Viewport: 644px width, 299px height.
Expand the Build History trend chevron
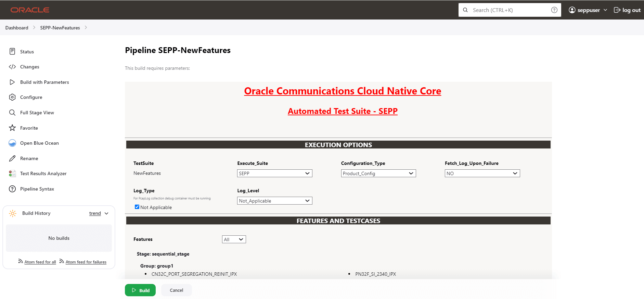coord(106,213)
